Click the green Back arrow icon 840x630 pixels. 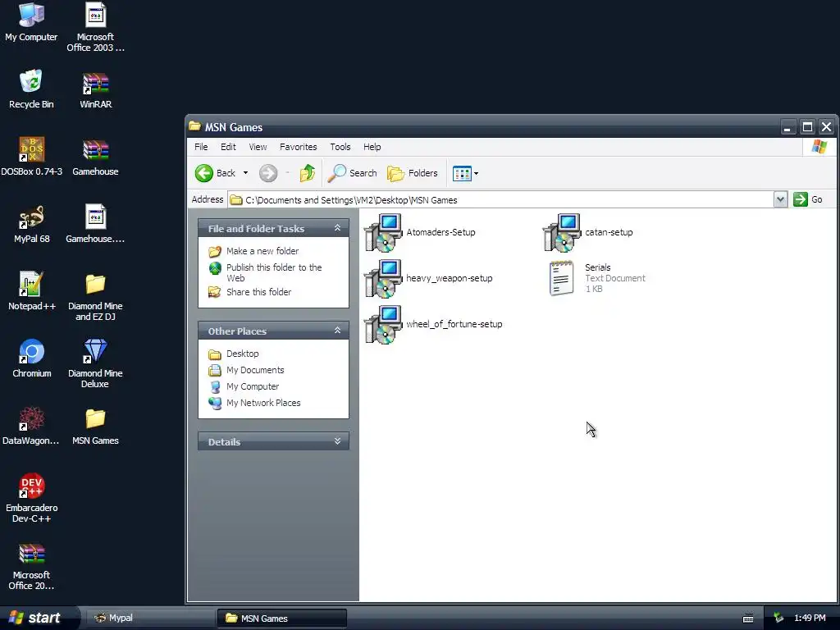tap(204, 173)
